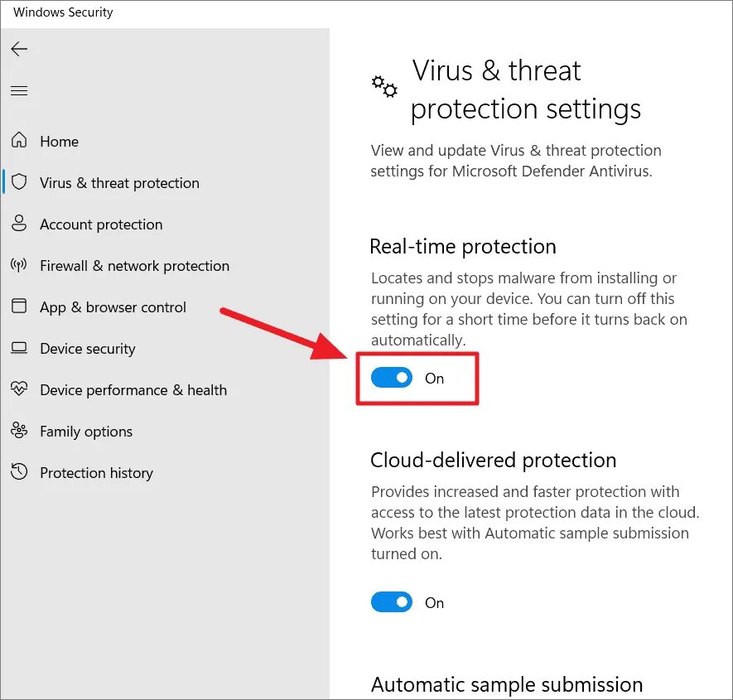Screen dimensions: 733x700
Task: Select Family options label in sidebar
Action: [x=86, y=432]
